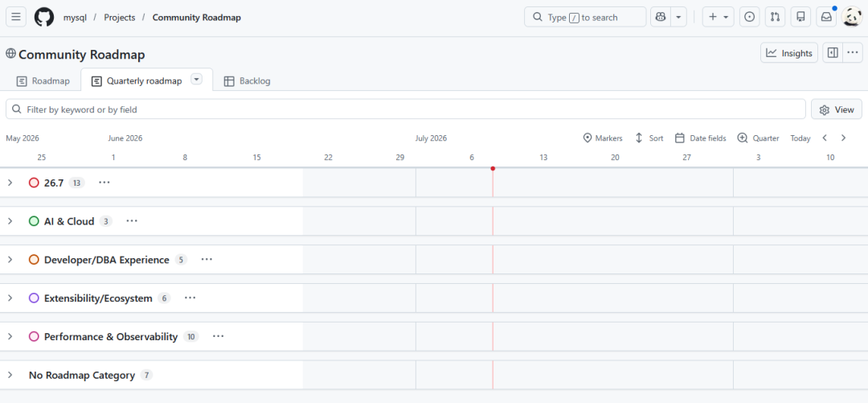This screenshot has width=868, height=403.
Task: Open the user avatar menu
Action: point(851,17)
